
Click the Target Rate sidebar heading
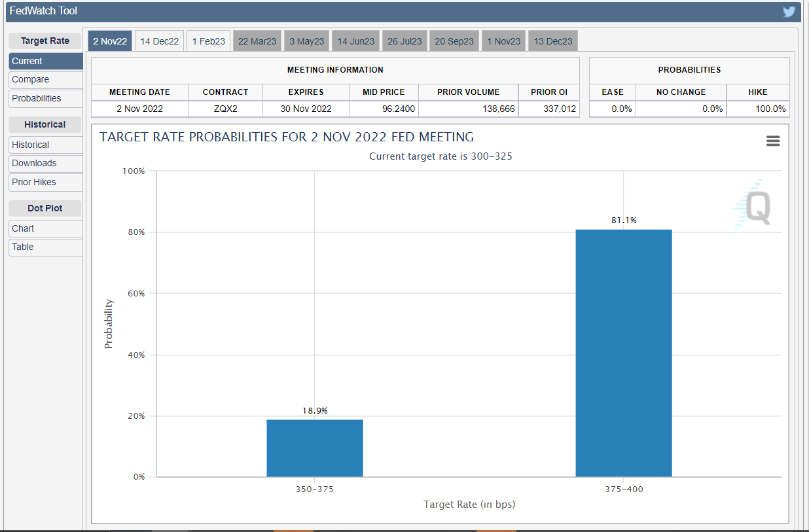45,41
